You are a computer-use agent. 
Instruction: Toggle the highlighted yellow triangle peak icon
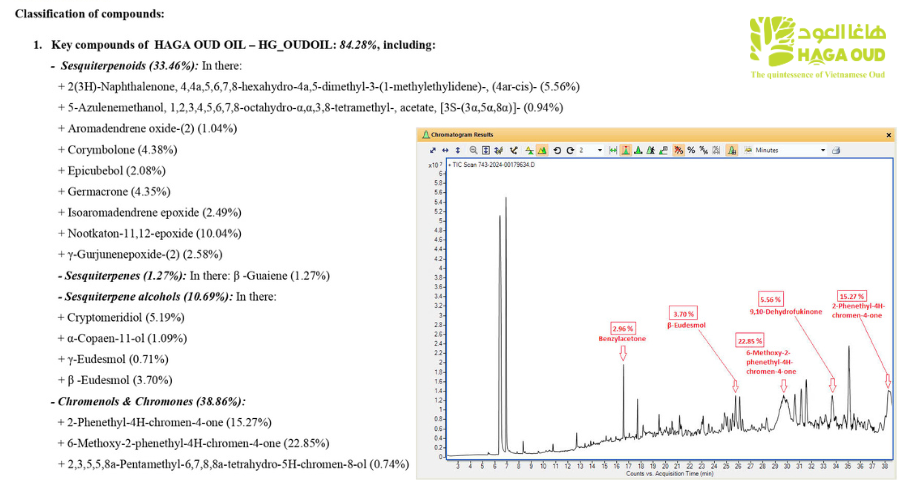[542, 150]
